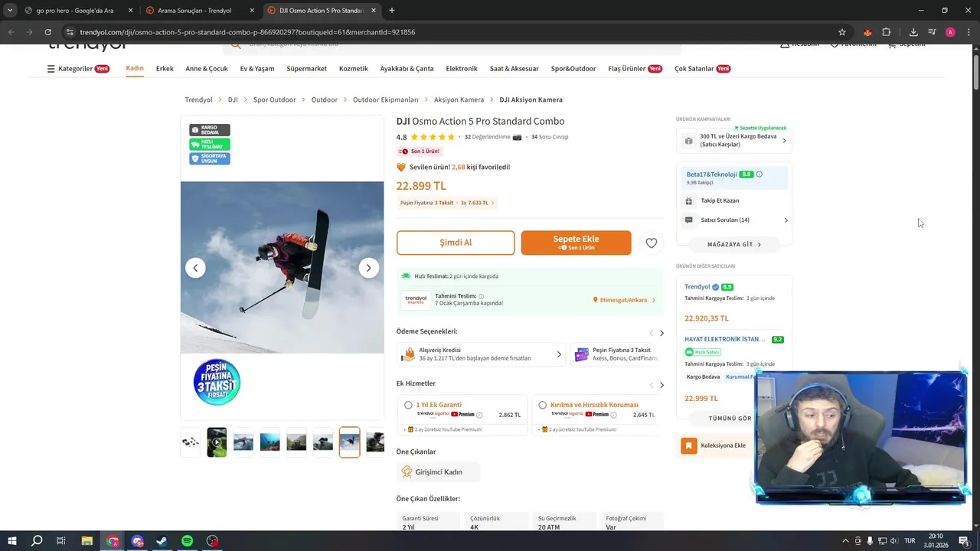Open Spotify from the taskbar

(x=188, y=541)
